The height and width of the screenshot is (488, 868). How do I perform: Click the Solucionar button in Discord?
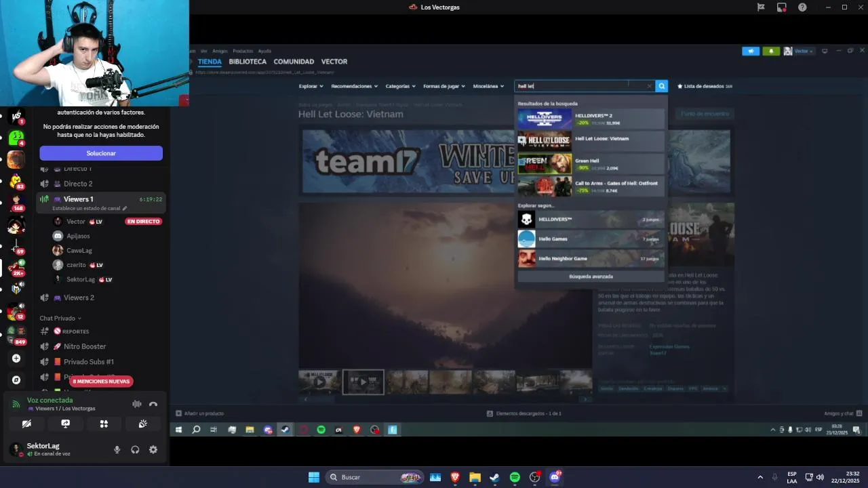[101, 153]
